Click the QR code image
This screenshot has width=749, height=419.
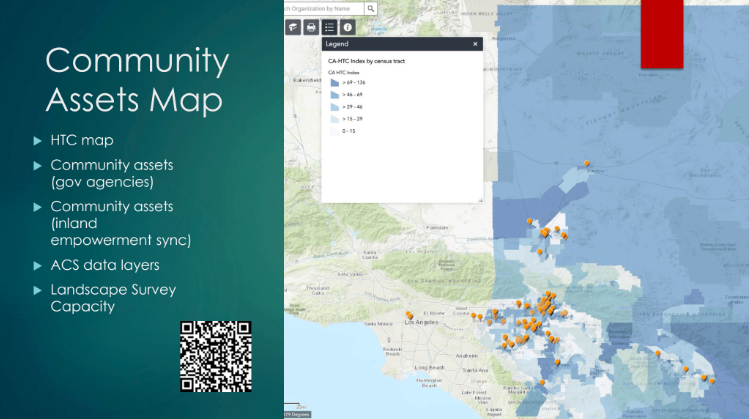(x=215, y=355)
